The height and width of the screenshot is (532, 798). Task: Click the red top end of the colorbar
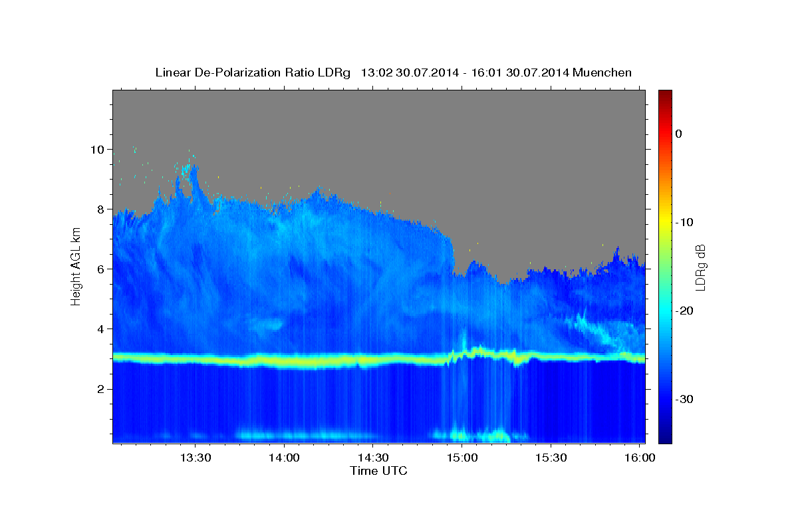(665, 96)
